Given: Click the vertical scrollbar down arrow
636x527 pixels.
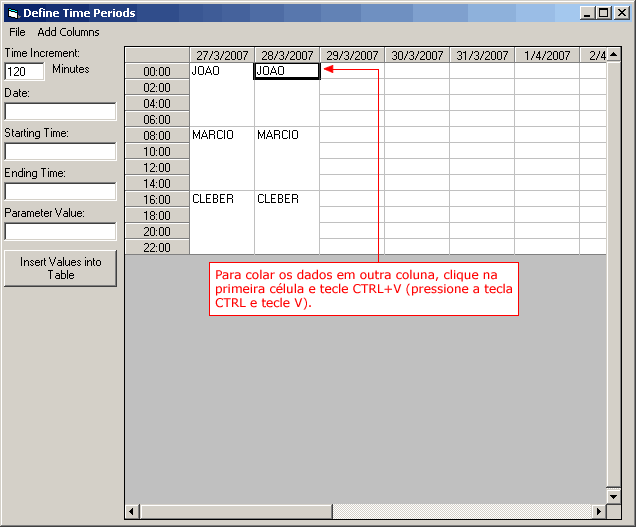Looking at the screenshot, I should (614, 497).
